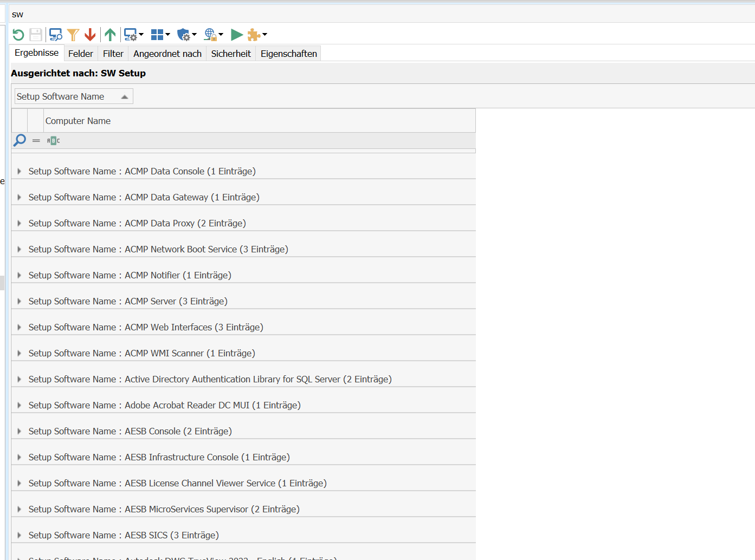Screen dimensions: 755x560
Task: Expand the ACMP WMI Scanner group
Action: point(19,353)
